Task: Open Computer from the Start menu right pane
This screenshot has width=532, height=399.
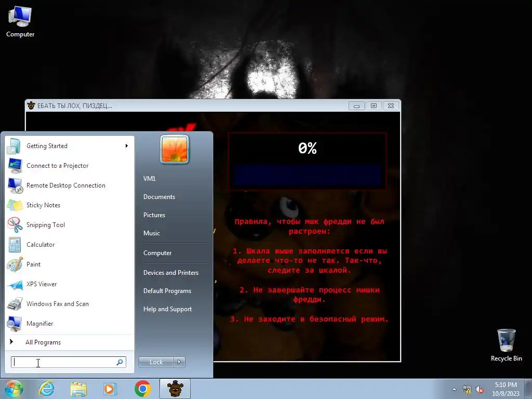Action: click(x=157, y=253)
